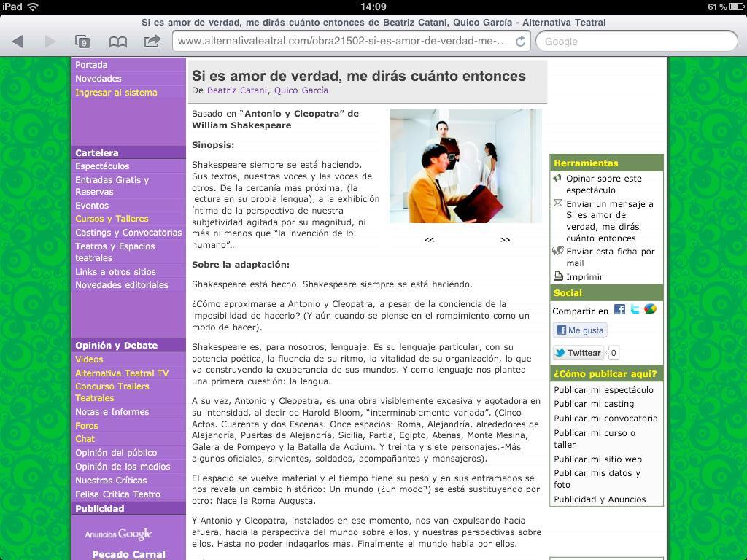Open the Pecado Carnal ad link
747x560 pixels.
[128, 554]
